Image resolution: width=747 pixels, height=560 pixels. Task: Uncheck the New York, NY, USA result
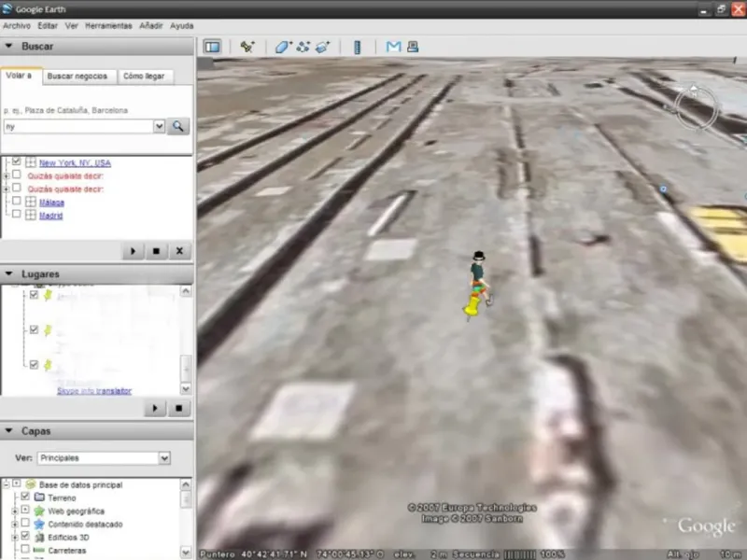(17, 161)
